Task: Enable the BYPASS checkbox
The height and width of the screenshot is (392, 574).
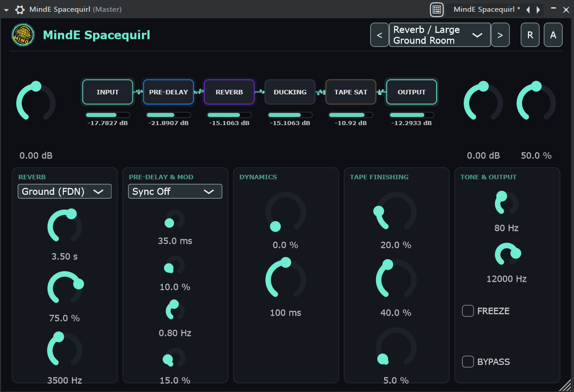Action: [468, 361]
